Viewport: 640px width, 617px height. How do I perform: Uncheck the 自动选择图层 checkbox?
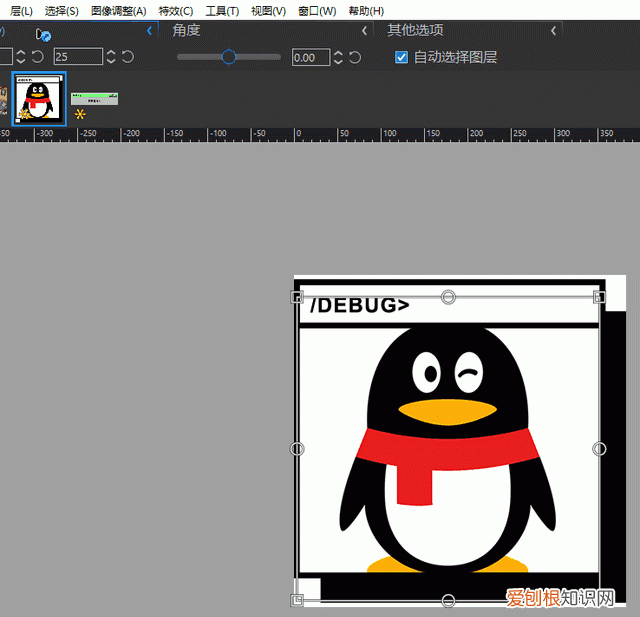pyautogui.click(x=401, y=57)
